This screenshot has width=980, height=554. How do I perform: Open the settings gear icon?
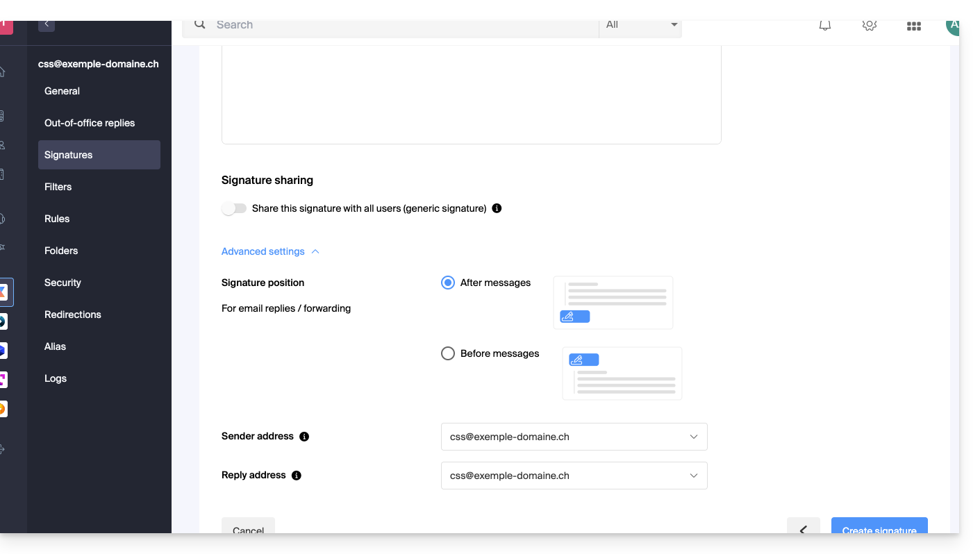(869, 26)
